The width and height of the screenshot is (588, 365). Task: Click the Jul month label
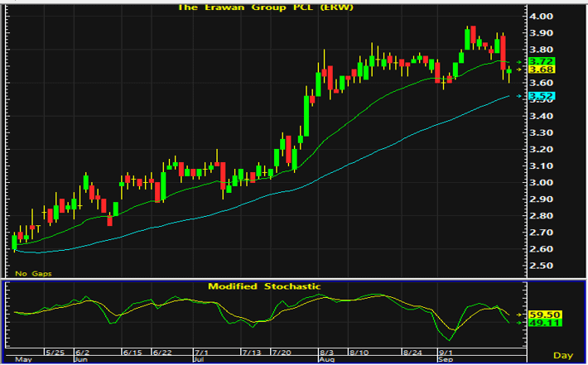tap(199, 360)
